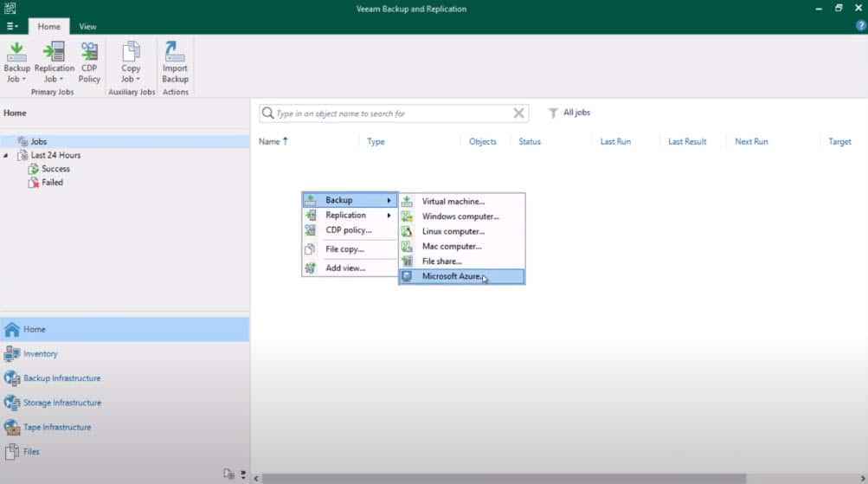
Task: Choose File copy... in the context menu
Action: coord(350,249)
